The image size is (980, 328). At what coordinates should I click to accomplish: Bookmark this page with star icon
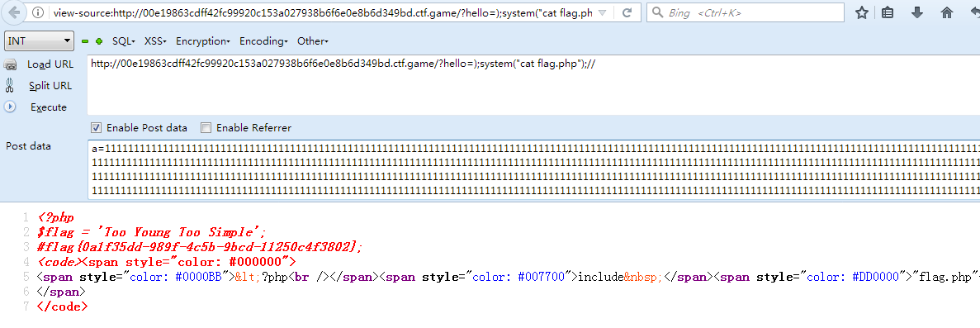862,12
